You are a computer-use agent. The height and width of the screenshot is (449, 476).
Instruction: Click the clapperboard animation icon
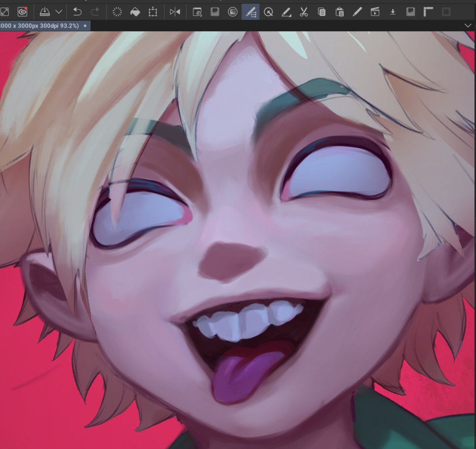pos(375,12)
